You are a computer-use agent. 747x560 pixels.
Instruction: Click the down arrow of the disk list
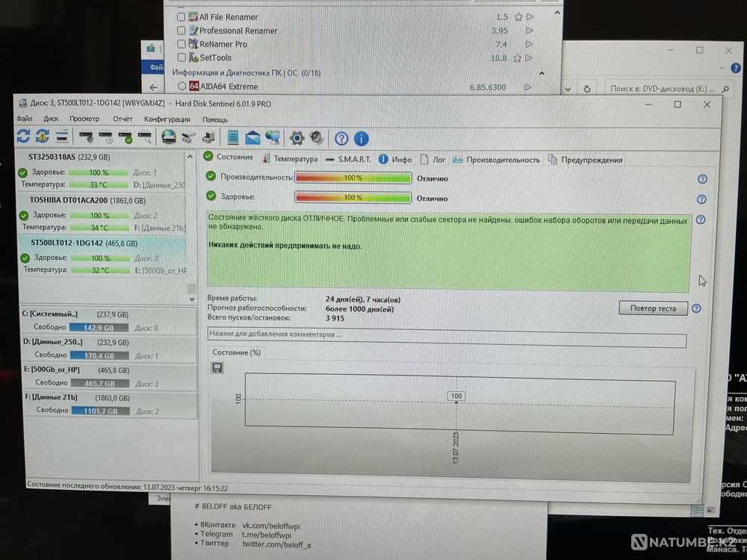(x=191, y=299)
